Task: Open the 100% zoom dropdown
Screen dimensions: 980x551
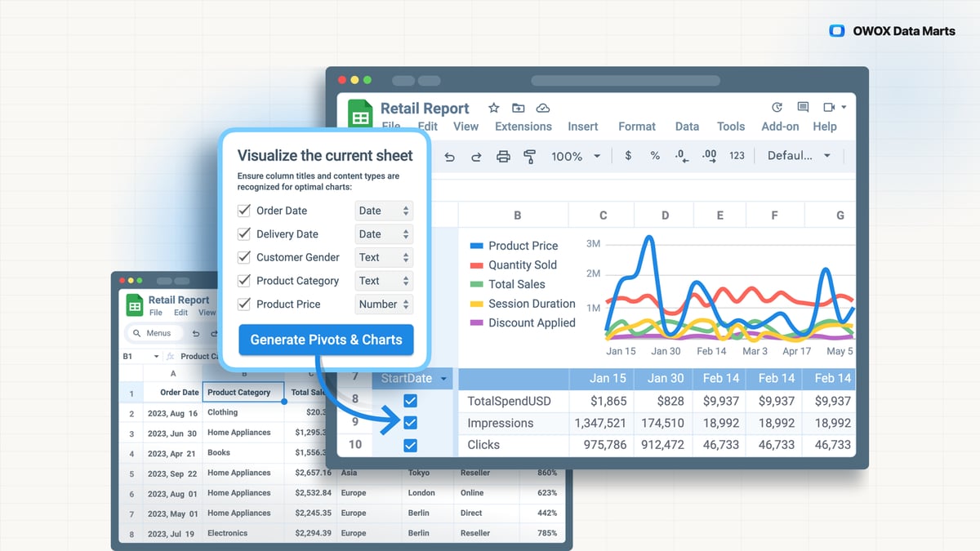Action: (575, 156)
